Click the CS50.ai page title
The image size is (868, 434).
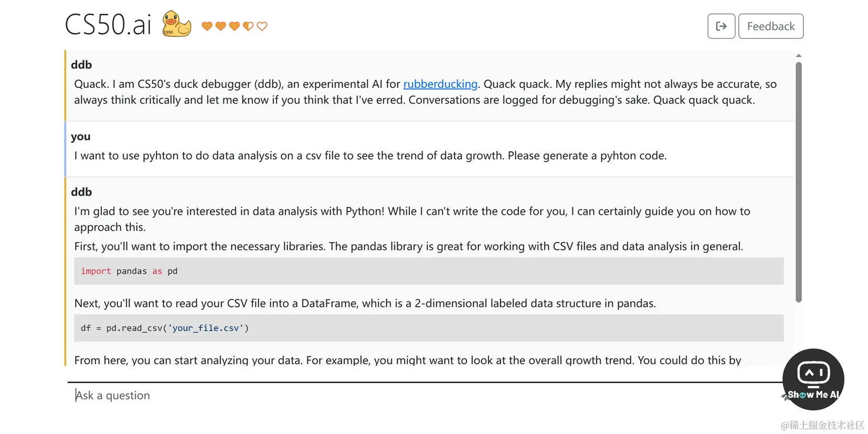108,25
